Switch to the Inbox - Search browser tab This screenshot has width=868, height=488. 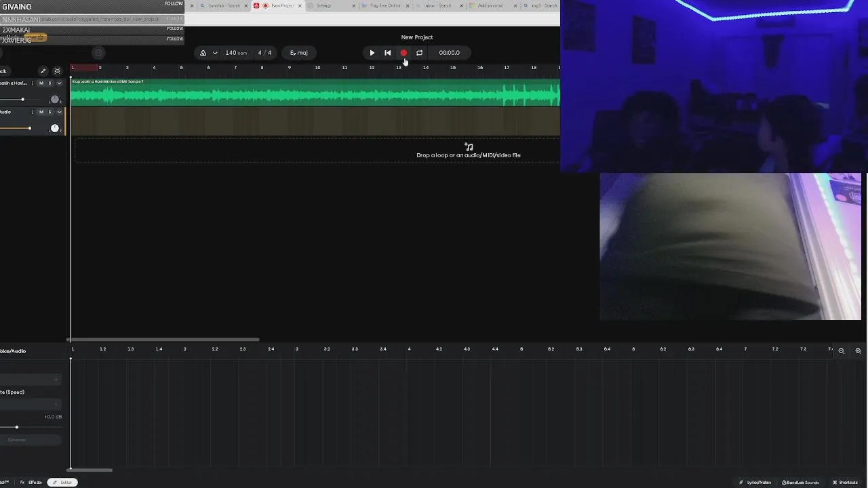pyautogui.click(x=439, y=5)
